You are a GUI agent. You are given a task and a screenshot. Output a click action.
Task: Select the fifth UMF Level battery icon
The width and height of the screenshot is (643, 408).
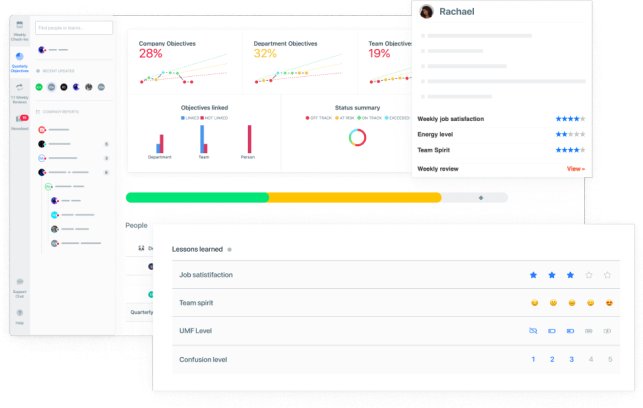point(607,331)
